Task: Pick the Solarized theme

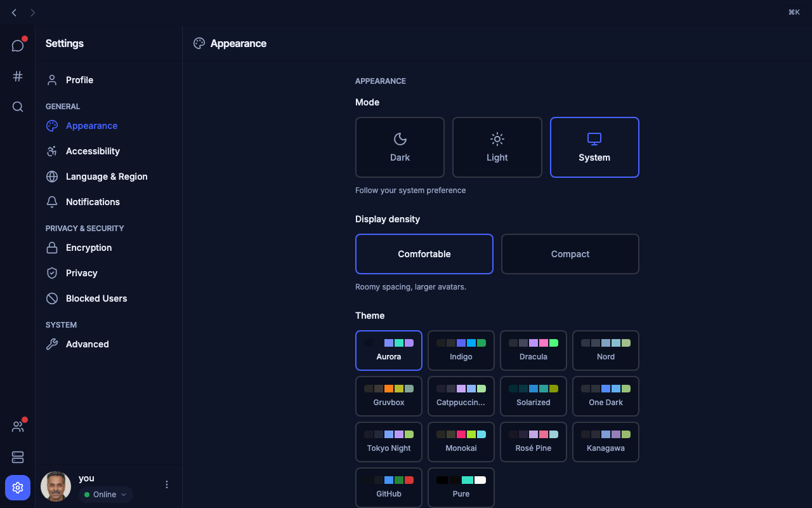Action: (x=534, y=396)
